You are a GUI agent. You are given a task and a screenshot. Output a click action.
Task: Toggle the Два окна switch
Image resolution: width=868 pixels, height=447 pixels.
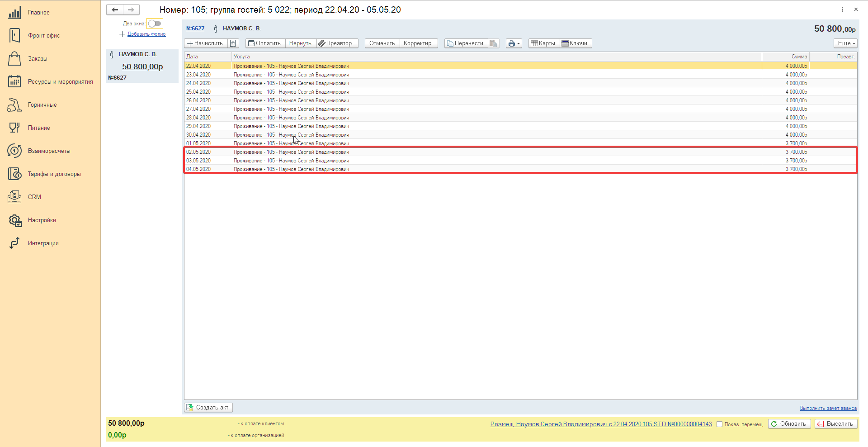(155, 24)
